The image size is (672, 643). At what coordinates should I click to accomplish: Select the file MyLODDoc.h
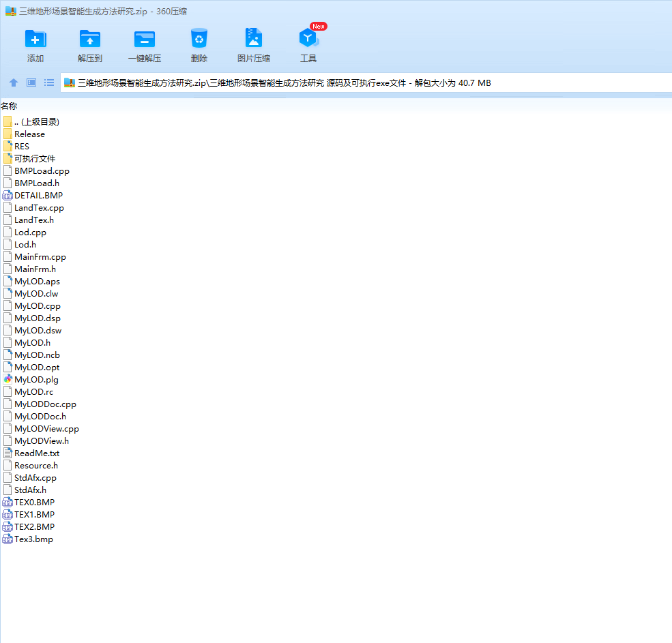(x=34, y=417)
